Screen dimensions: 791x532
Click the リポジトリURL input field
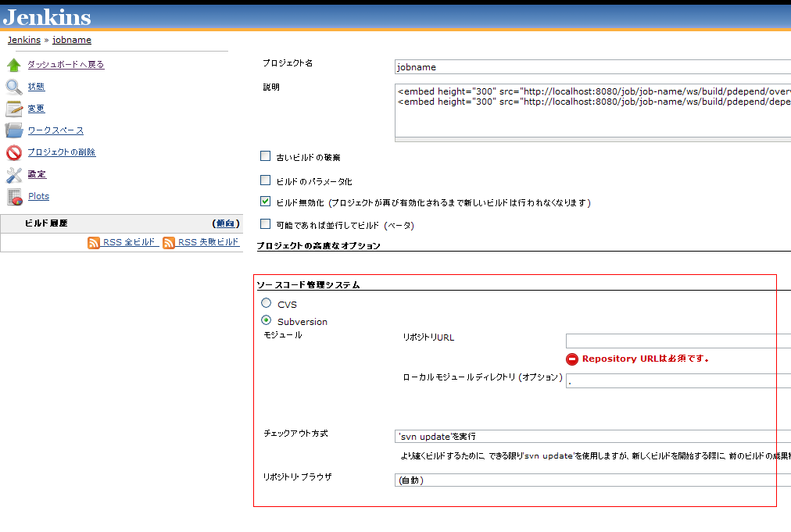coord(678,341)
